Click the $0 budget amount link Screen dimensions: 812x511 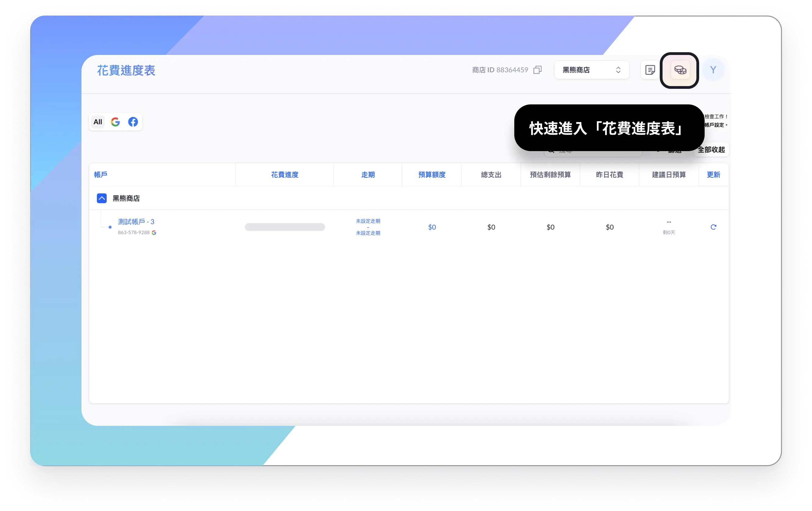(432, 227)
